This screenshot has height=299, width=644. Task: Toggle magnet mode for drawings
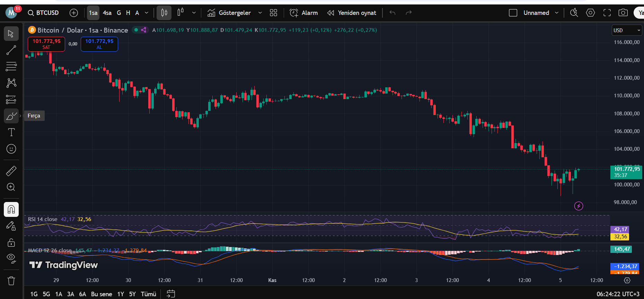pos(11,209)
